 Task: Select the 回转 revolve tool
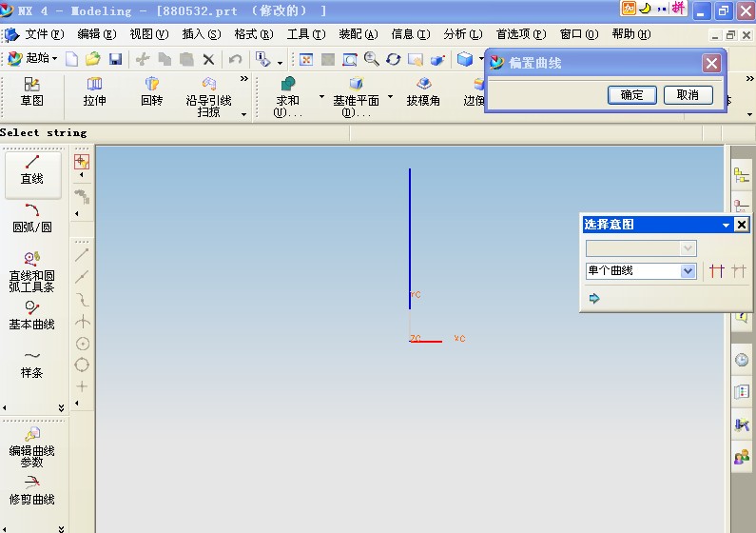[x=152, y=91]
